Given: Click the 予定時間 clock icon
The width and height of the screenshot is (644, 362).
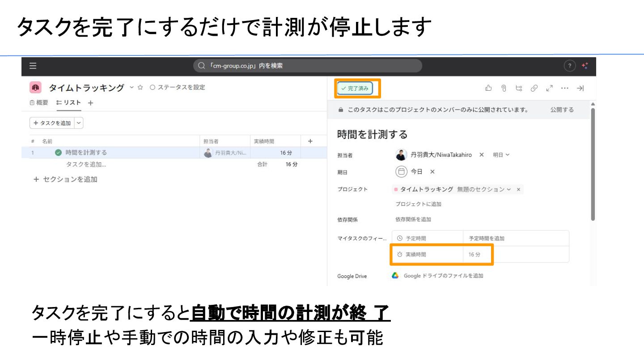Looking at the screenshot, I should (400, 238).
